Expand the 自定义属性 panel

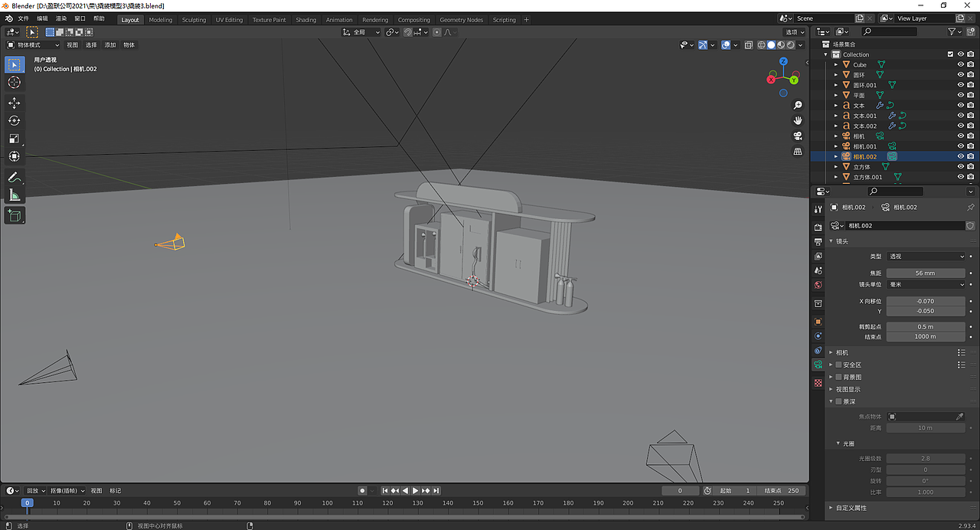click(x=832, y=508)
